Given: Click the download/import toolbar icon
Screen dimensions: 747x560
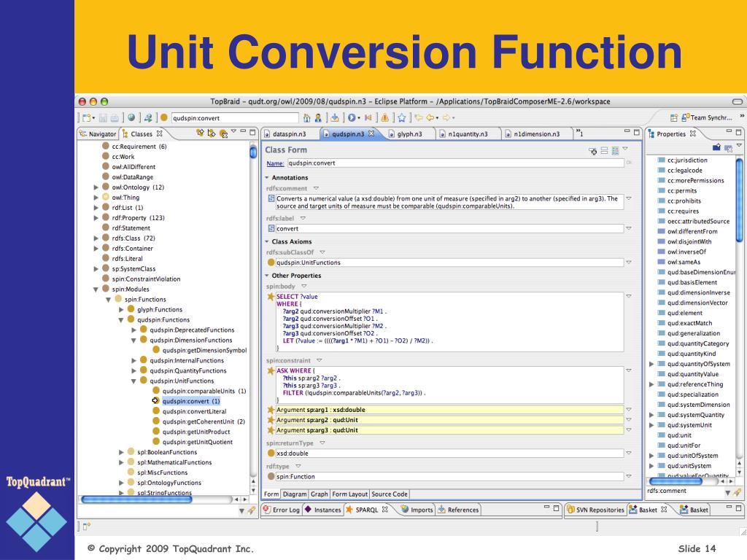Looking at the screenshot, I should (335, 117).
